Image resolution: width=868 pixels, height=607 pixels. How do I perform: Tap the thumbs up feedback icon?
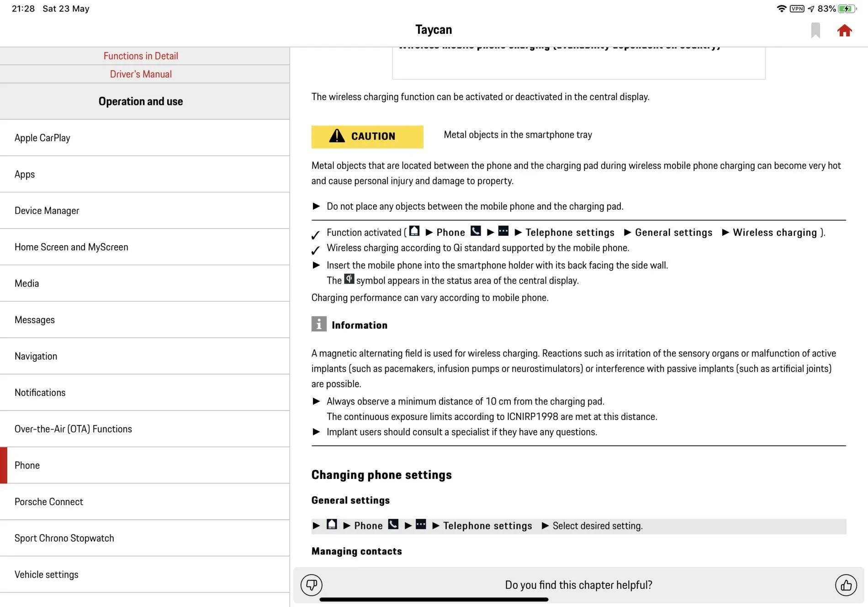[846, 585]
